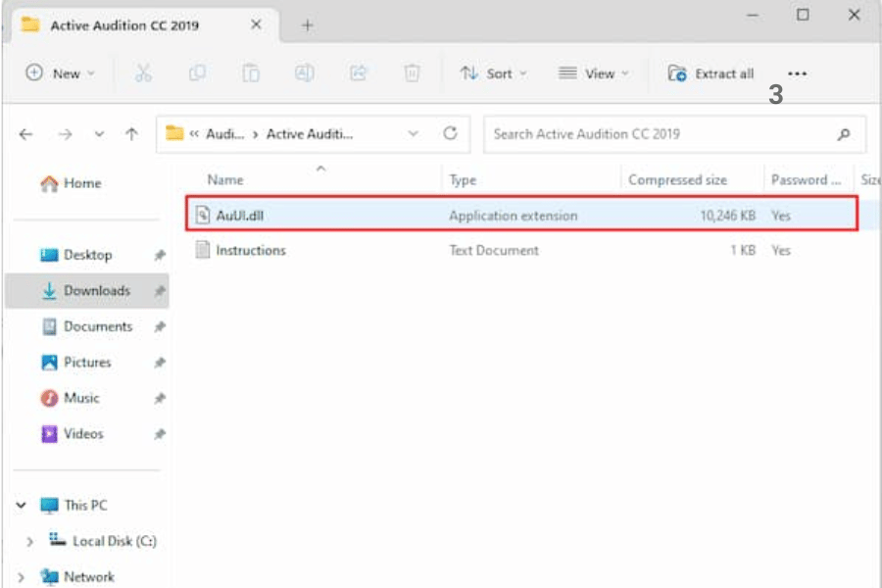Navigate back with the left arrow

tap(26, 135)
